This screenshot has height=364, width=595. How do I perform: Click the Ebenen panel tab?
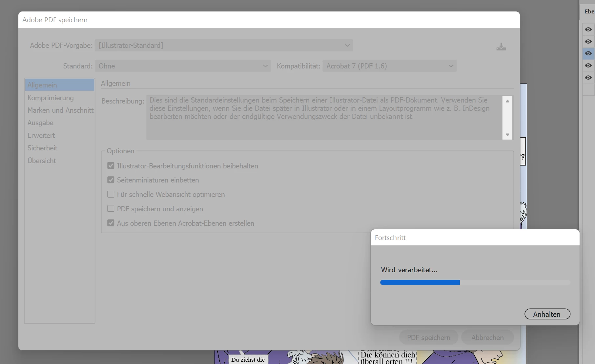[589, 11]
